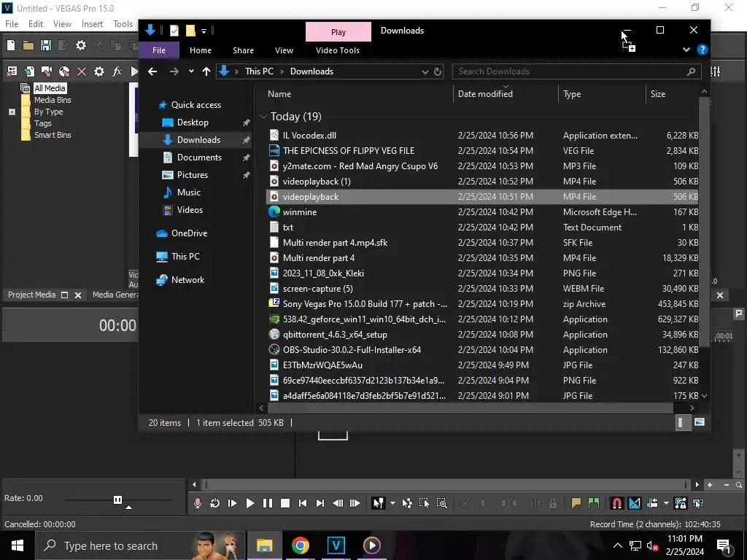Toggle Enable Snapping magnet icon
This screenshot has height=560, width=747.
616,503
